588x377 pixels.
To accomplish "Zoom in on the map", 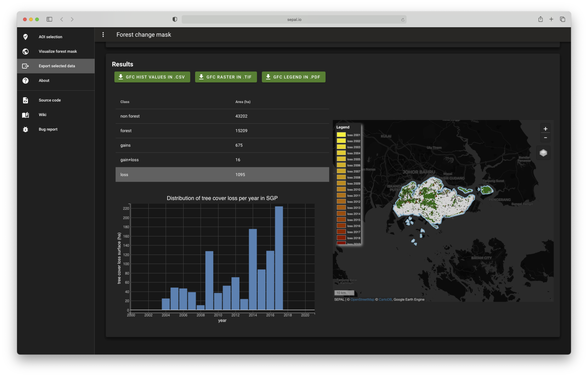I will click(x=545, y=129).
